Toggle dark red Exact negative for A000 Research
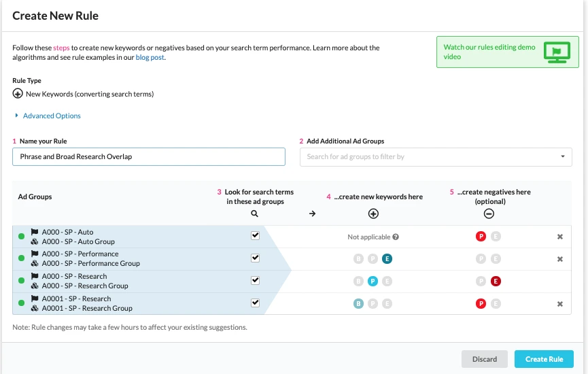The height and width of the screenshot is (374, 588). (496, 281)
